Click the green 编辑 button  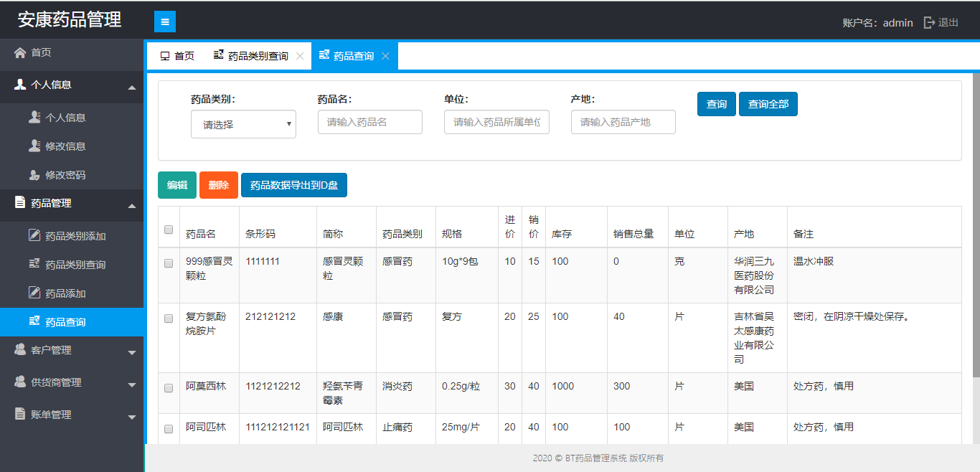(177, 185)
